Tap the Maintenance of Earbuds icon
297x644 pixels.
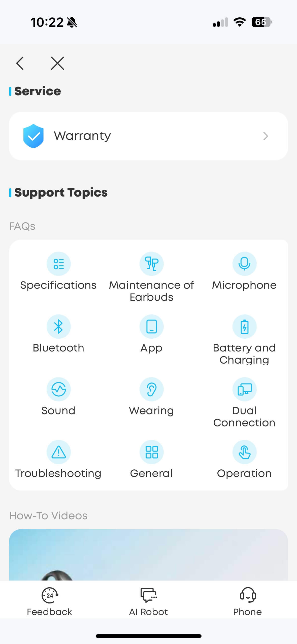tap(151, 264)
